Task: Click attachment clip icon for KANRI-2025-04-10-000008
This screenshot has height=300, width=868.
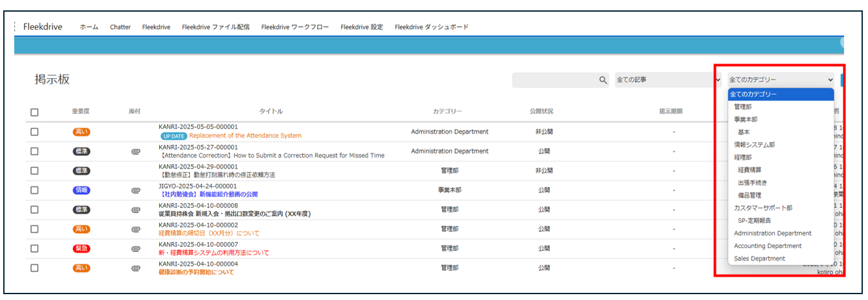Action: (135, 210)
